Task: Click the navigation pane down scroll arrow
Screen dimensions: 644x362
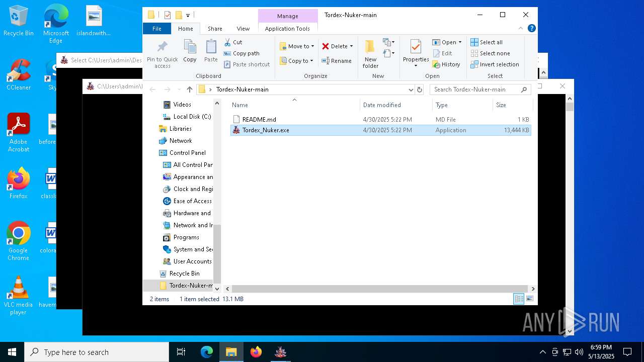Action: (x=217, y=289)
